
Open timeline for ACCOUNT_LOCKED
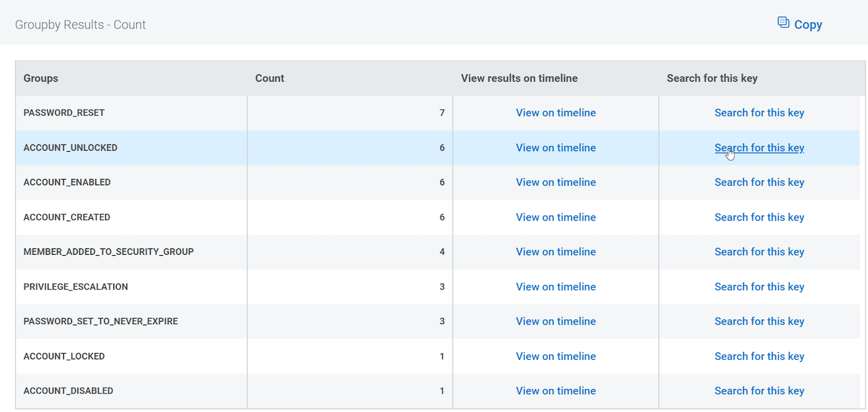click(556, 356)
